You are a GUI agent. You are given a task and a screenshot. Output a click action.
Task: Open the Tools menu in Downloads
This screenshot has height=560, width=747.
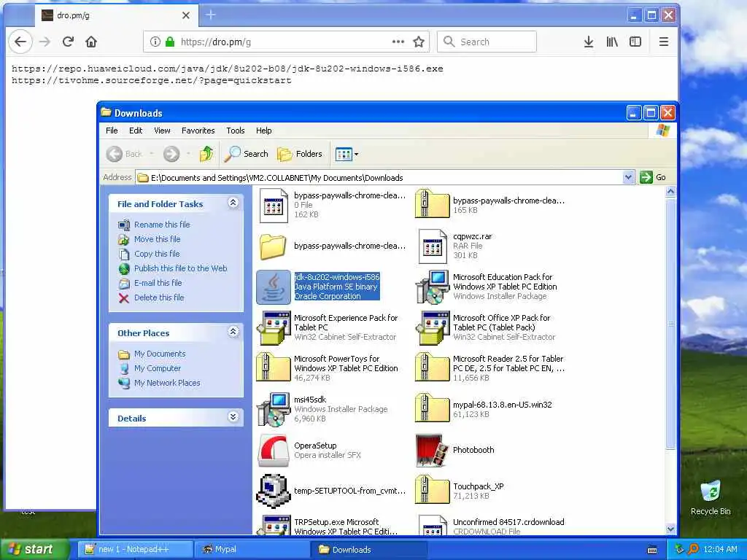tap(236, 131)
